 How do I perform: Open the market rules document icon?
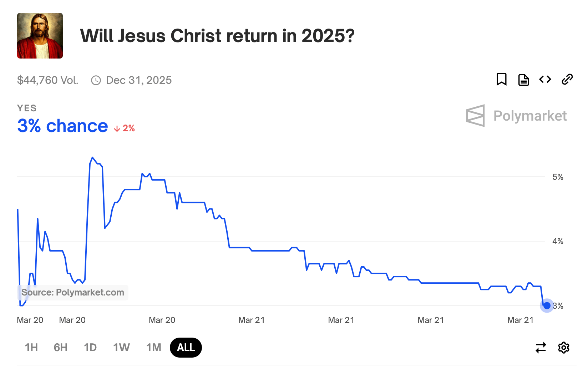point(523,80)
